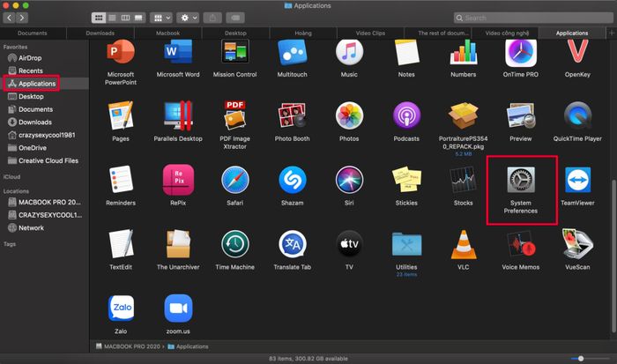This screenshot has width=617, height=364.
Task: Select the Apple TV app icon
Action: point(349,244)
